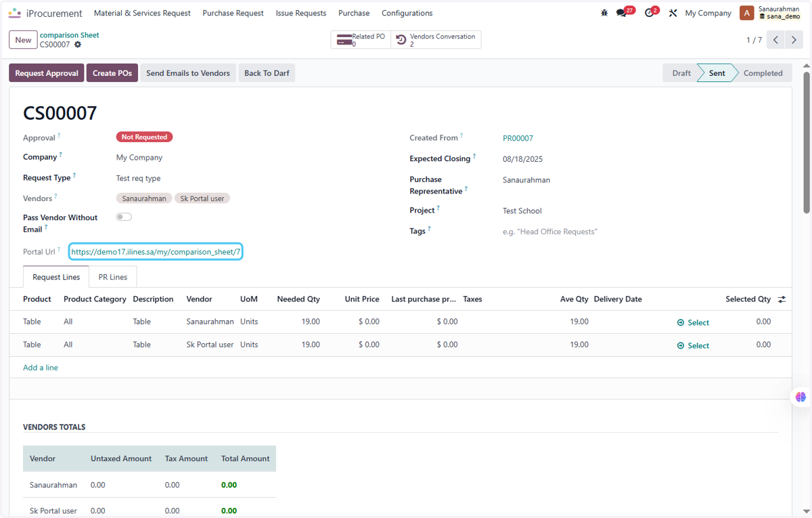Viewport: 812px width, 518px height.
Task: Click the Portal Url field
Action: [156, 252]
